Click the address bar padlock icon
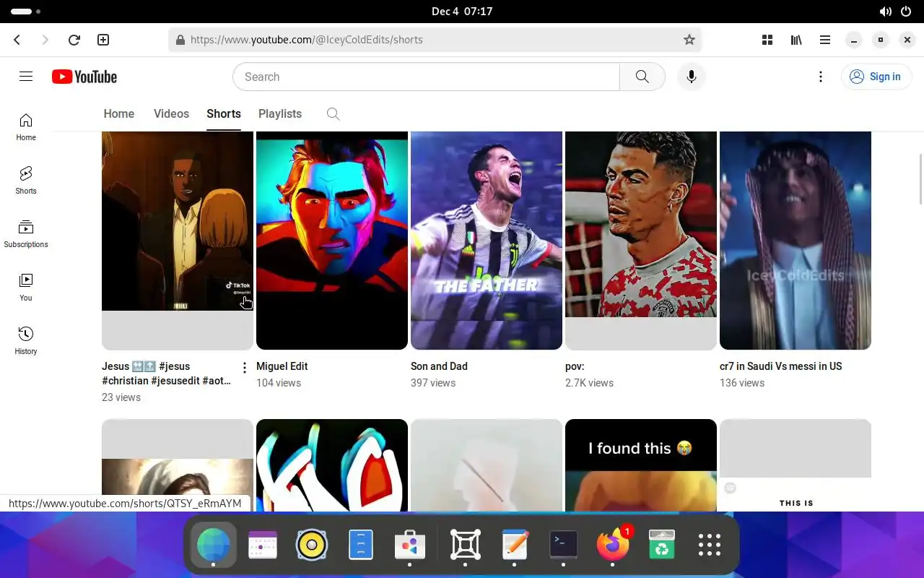This screenshot has height=578, width=924. tap(180, 40)
